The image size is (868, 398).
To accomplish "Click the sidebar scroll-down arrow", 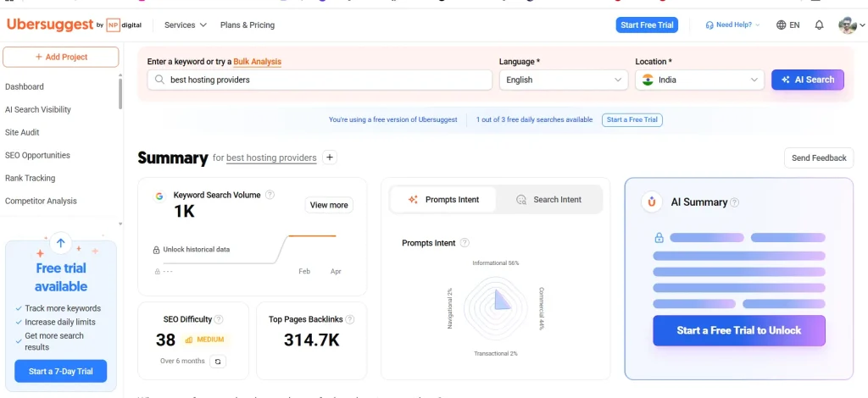I will pos(120,224).
